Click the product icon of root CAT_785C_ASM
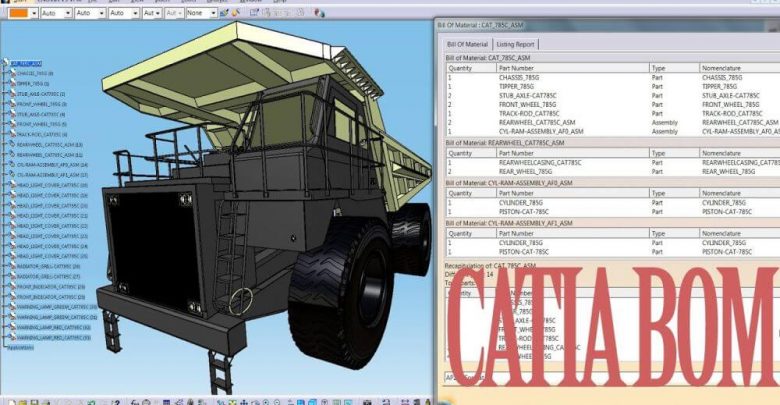Screen dimensions: 780x405 (x=6, y=63)
